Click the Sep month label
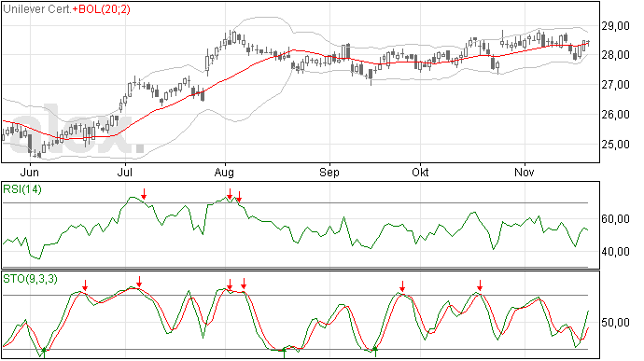The height and width of the screenshot is (361, 644). tap(329, 172)
